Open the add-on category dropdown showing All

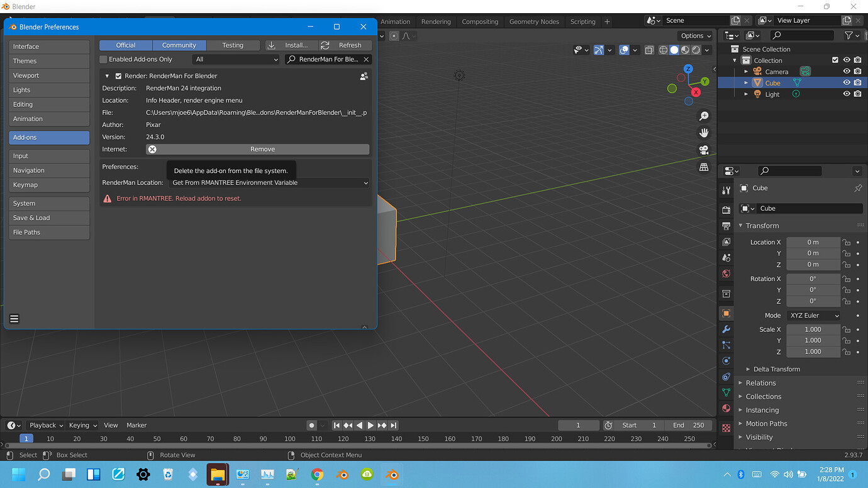(x=236, y=58)
